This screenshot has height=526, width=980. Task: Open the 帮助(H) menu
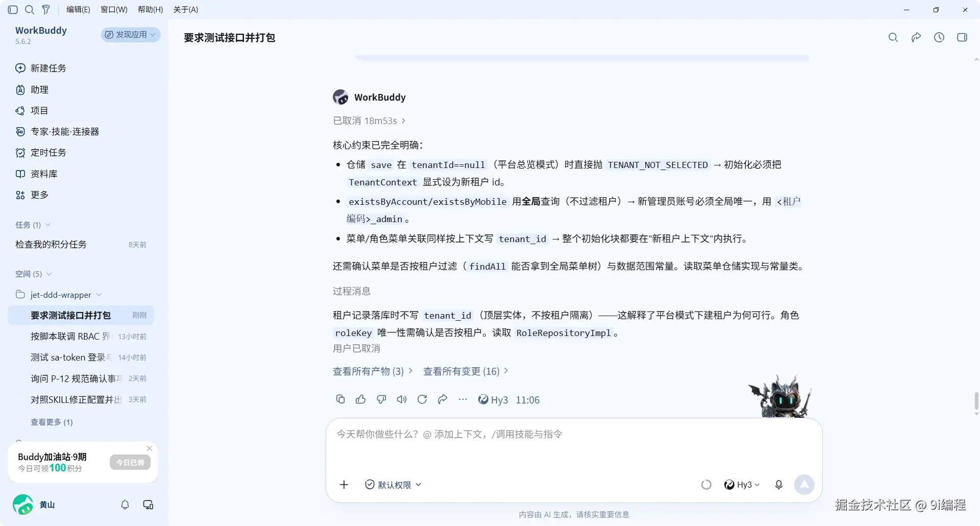[150, 10]
